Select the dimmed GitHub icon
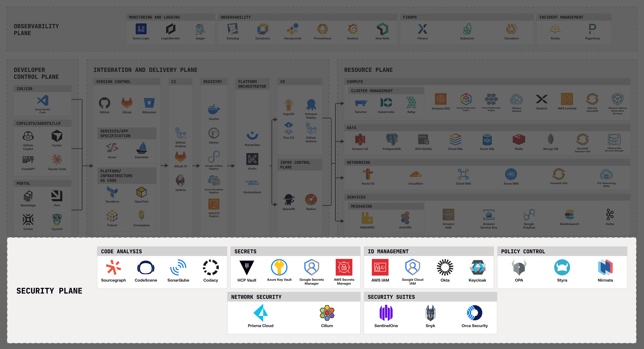Image resolution: width=644 pixels, height=349 pixels. tap(104, 103)
